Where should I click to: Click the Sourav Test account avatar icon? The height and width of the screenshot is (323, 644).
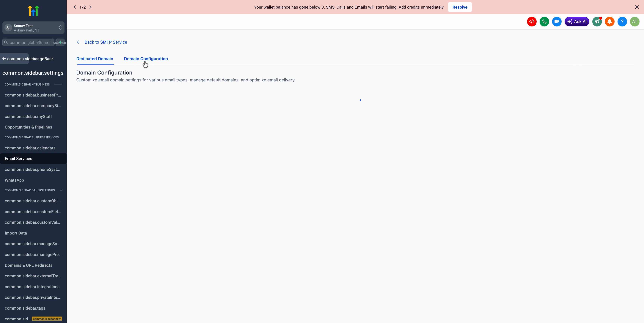click(8, 28)
